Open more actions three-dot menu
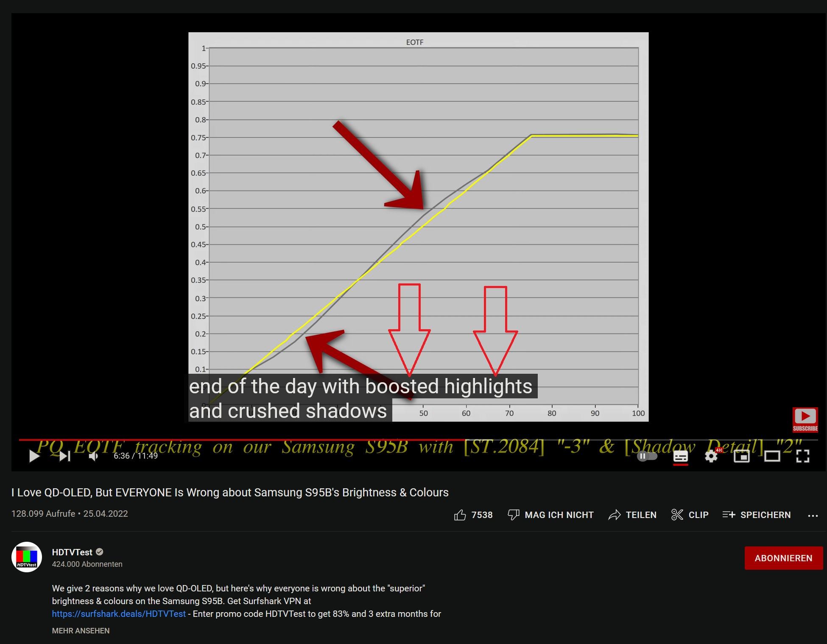827x644 pixels. pos(813,515)
